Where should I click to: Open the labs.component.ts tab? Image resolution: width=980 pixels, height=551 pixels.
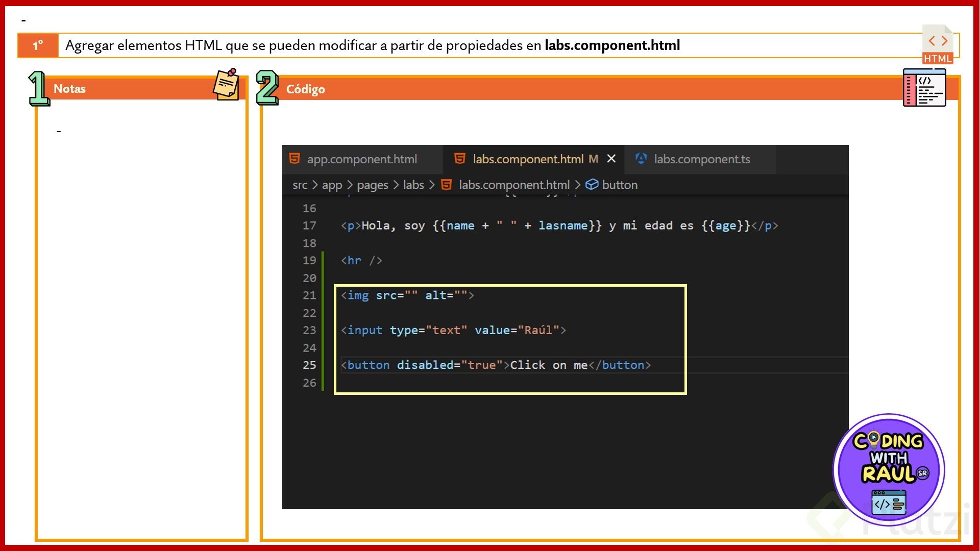click(x=702, y=159)
